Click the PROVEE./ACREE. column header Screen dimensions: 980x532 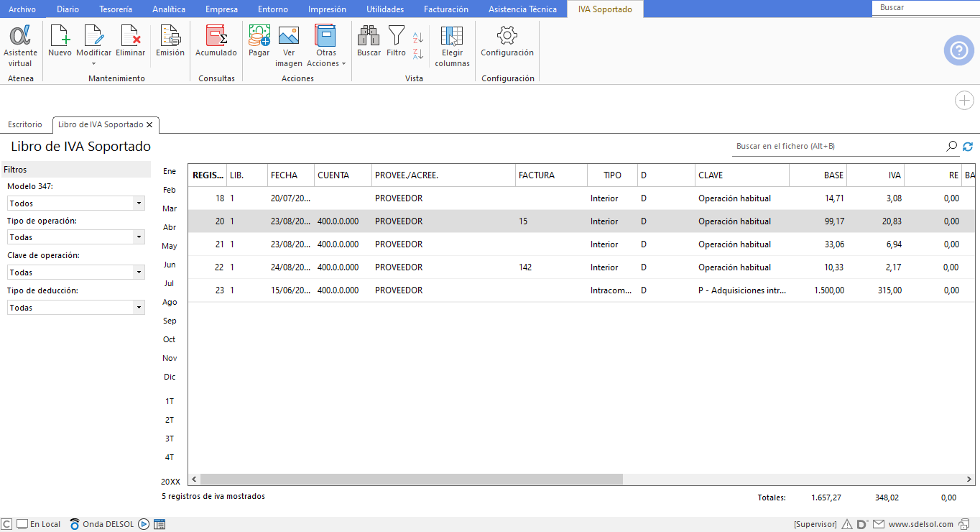[443, 175]
